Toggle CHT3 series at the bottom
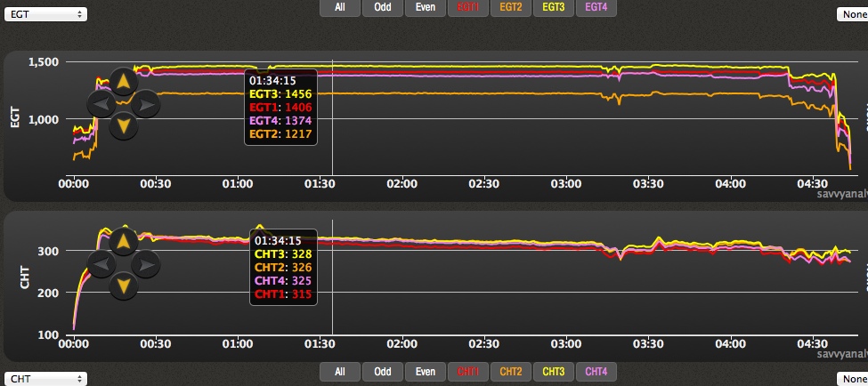 click(554, 372)
